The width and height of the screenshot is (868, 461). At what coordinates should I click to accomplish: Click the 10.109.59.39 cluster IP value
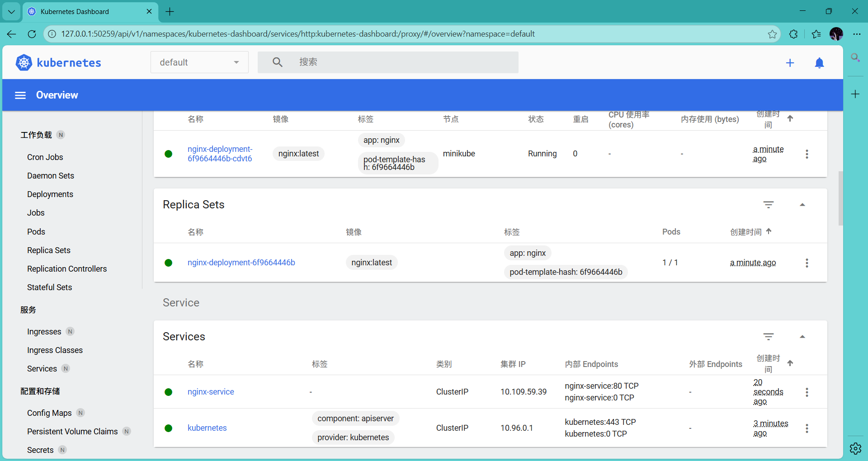tap(524, 392)
